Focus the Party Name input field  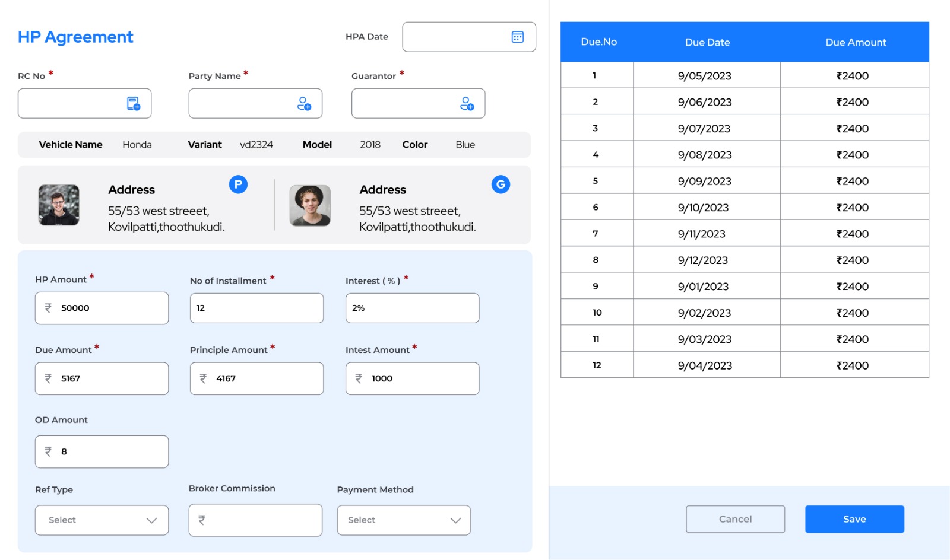[x=255, y=104]
